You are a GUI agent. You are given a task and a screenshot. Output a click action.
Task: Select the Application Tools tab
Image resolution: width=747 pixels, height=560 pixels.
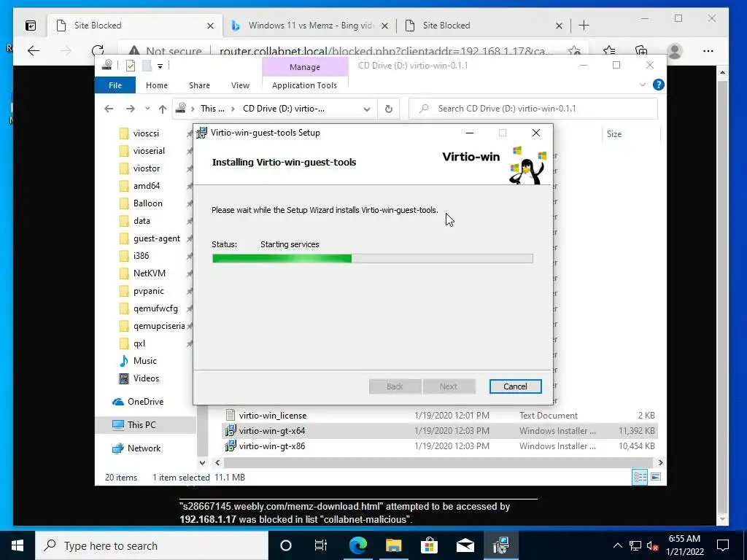(x=304, y=85)
